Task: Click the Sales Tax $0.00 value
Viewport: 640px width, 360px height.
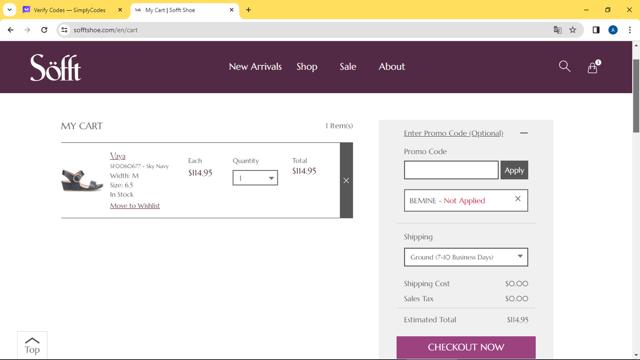Action: (x=516, y=298)
